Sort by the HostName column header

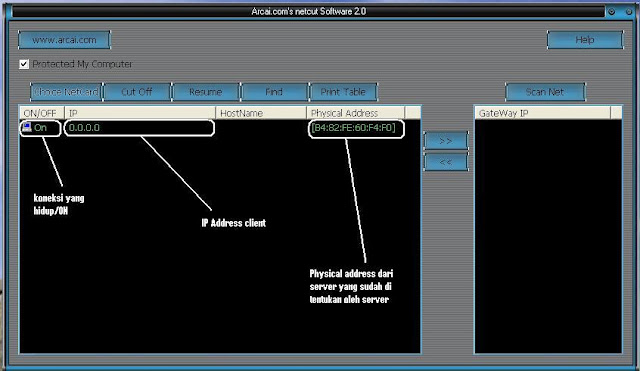click(261, 113)
